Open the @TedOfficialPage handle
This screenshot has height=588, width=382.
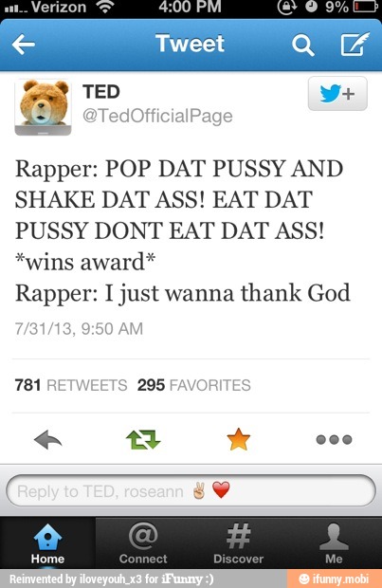click(157, 116)
